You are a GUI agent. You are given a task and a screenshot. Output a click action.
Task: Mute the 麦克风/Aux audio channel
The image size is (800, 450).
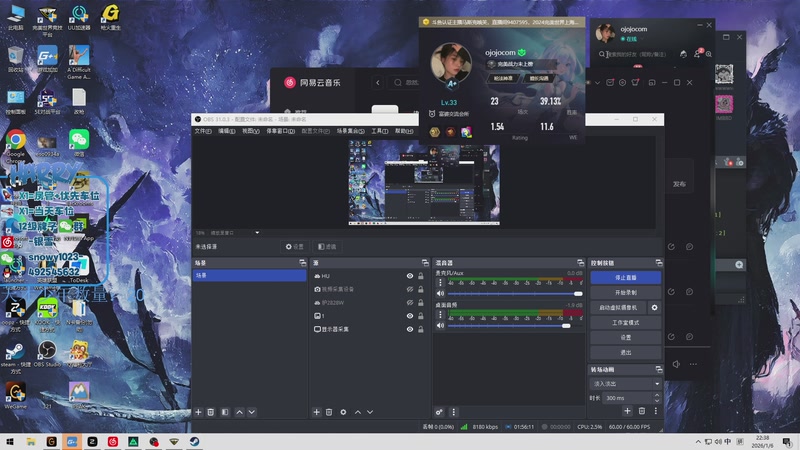[440, 293]
